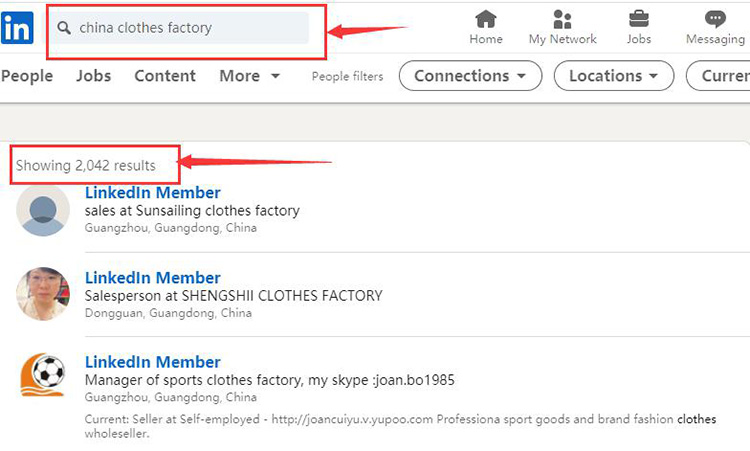The image size is (750, 451).
Task: Open the Messaging speech-bubble icon
Action: (x=715, y=20)
